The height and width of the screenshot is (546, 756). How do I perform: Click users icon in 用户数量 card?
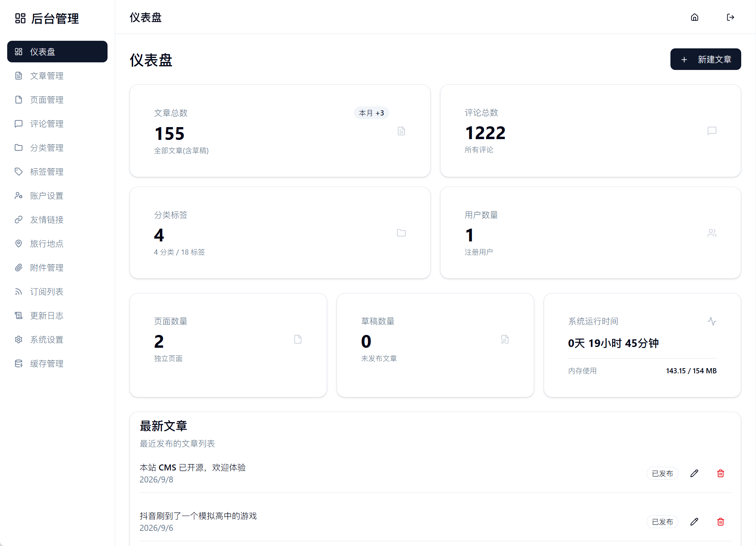click(x=712, y=233)
